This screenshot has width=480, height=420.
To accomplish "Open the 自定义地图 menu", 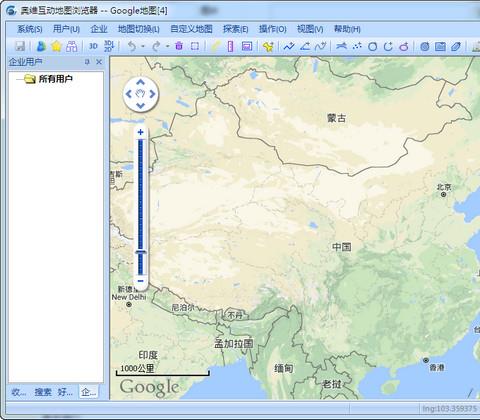I will pos(191,29).
